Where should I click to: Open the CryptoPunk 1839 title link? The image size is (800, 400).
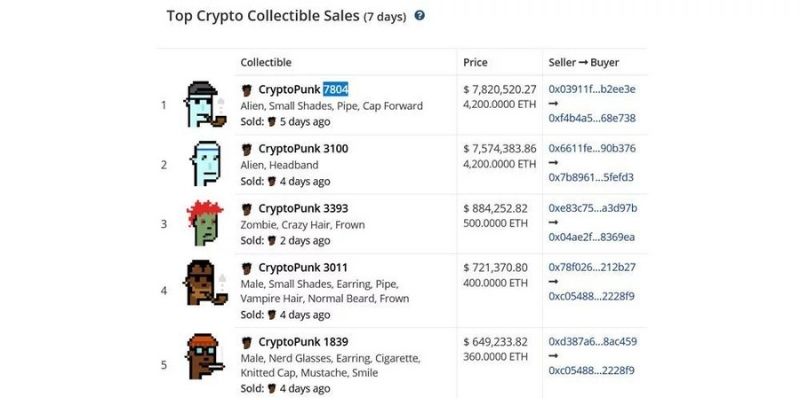pos(303,341)
